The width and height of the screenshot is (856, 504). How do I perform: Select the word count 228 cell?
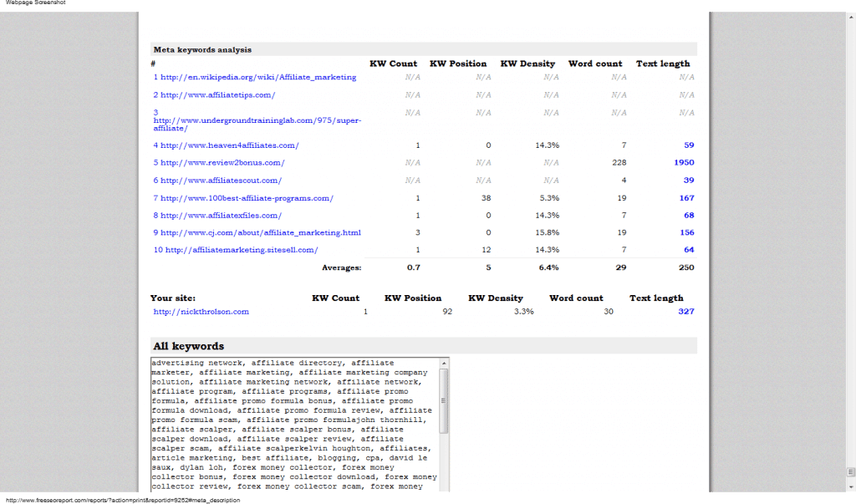click(x=619, y=163)
